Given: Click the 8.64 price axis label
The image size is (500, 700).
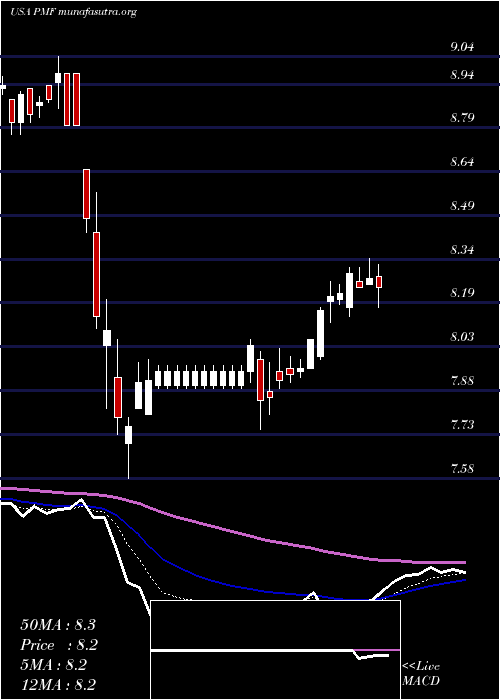Looking at the screenshot, I should pos(462,162).
